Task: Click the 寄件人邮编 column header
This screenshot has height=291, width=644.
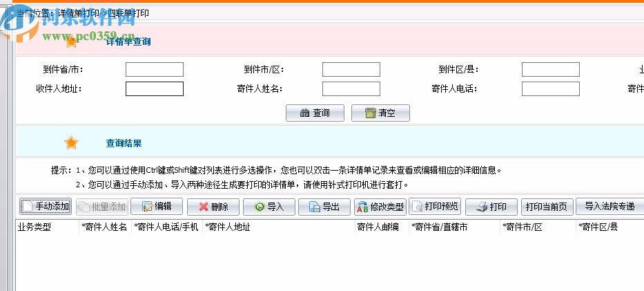Action: (382, 227)
